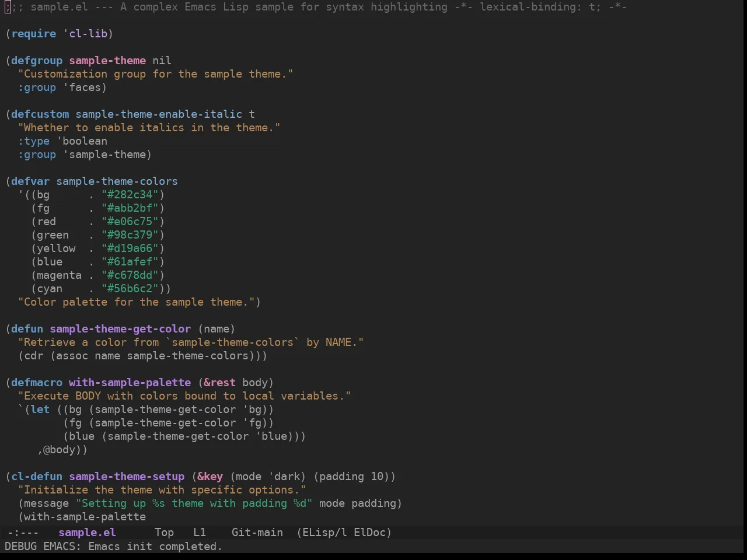
Task: Click the 'faces symbol
Action: click(x=82, y=87)
